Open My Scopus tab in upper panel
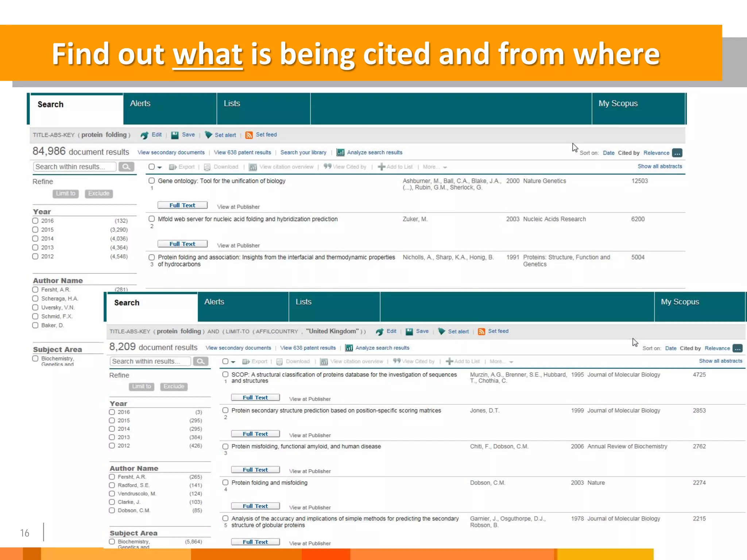The width and height of the screenshot is (747, 560). [638, 109]
